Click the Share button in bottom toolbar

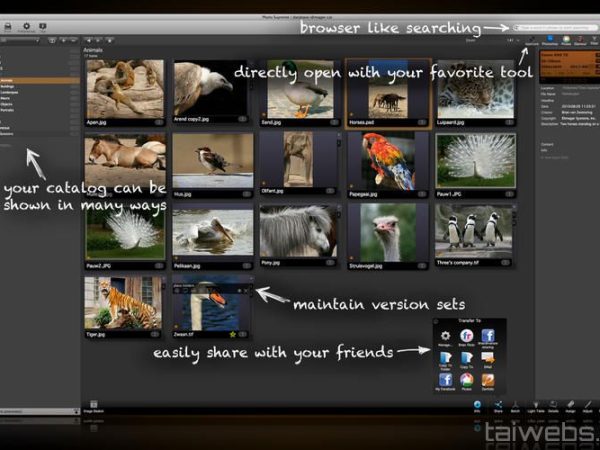[498, 406]
